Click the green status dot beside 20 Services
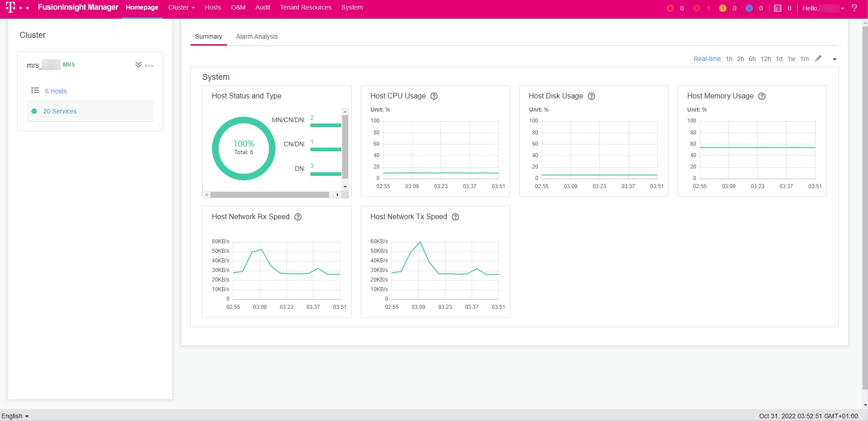Screen dimensions: 868x421 click(34, 111)
